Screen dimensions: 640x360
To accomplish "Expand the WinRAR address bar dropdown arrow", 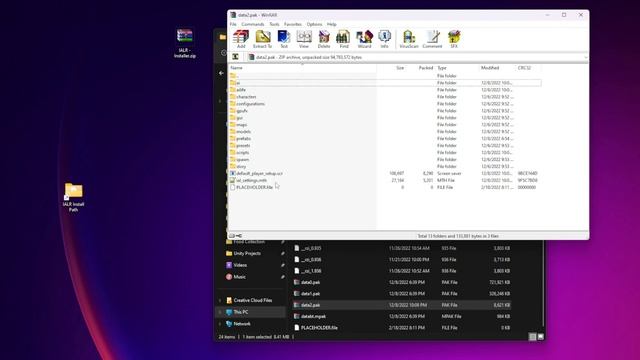I will 586,58.
